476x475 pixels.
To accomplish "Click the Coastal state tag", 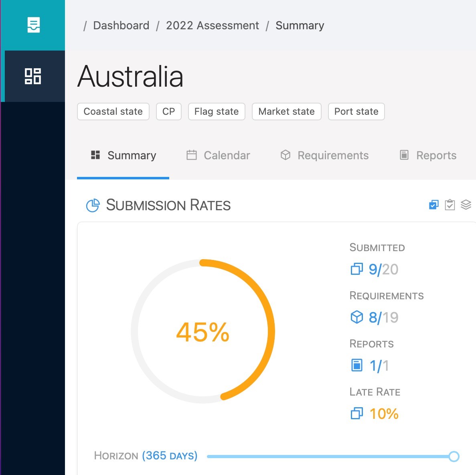I will pyautogui.click(x=113, y=112).
